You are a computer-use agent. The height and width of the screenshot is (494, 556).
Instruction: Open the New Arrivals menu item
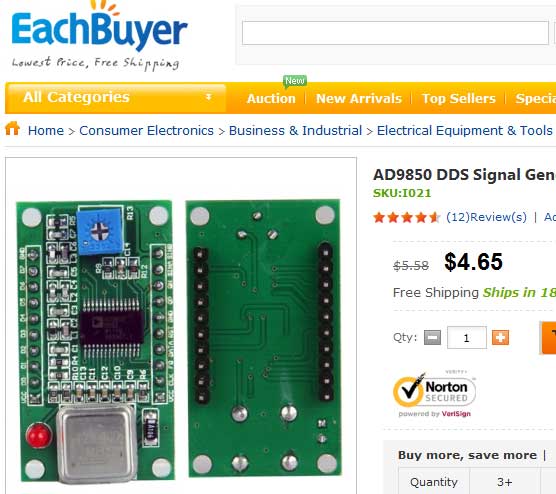(x=359, y=99)
